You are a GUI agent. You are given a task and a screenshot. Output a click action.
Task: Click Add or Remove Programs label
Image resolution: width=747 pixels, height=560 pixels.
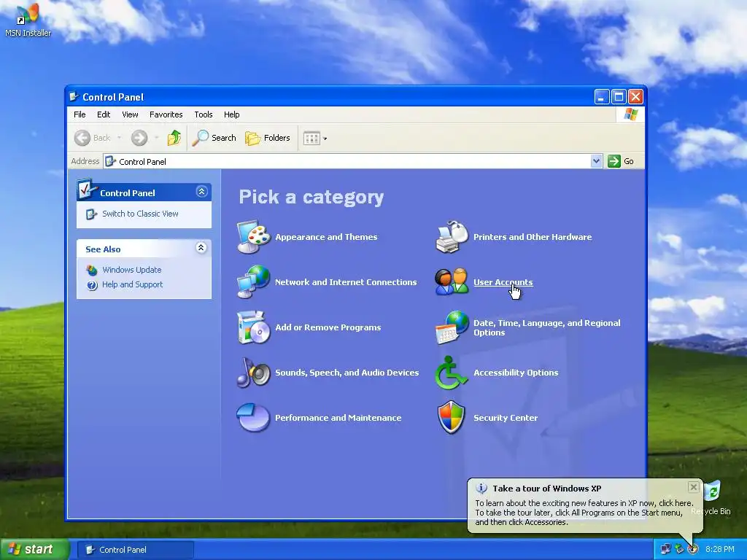(x=328, y=327)
